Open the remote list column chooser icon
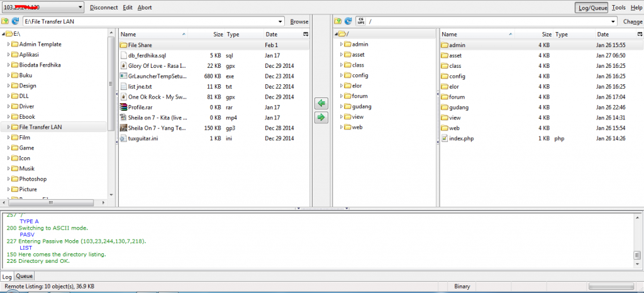This screenshot has height=293, width=644. 640,35
